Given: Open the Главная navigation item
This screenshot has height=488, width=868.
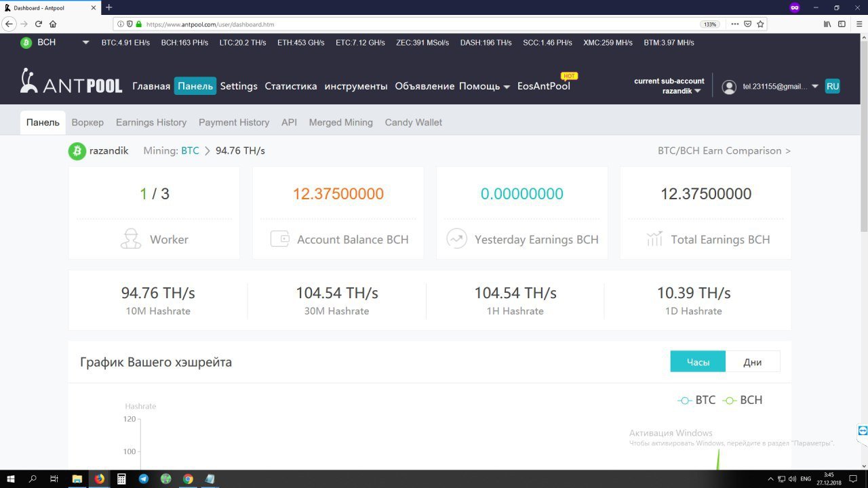Looking at the screenshot, I should (x=151, y=86).
